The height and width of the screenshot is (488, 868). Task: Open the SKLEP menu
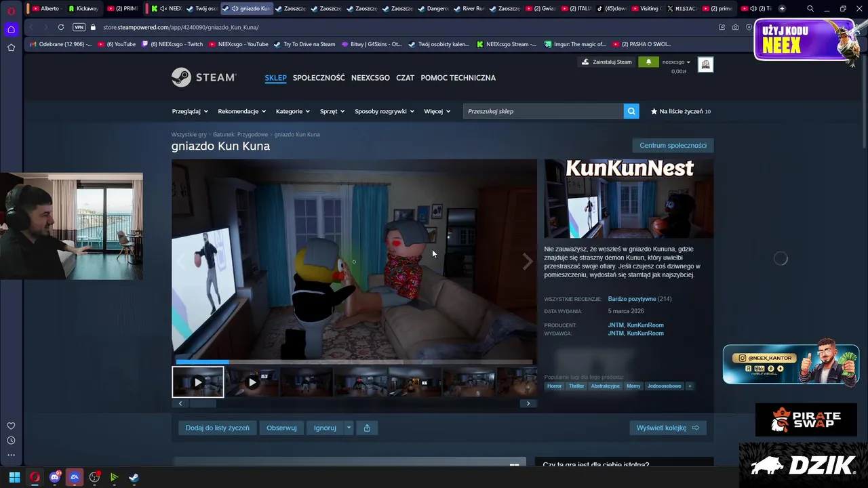275,78
